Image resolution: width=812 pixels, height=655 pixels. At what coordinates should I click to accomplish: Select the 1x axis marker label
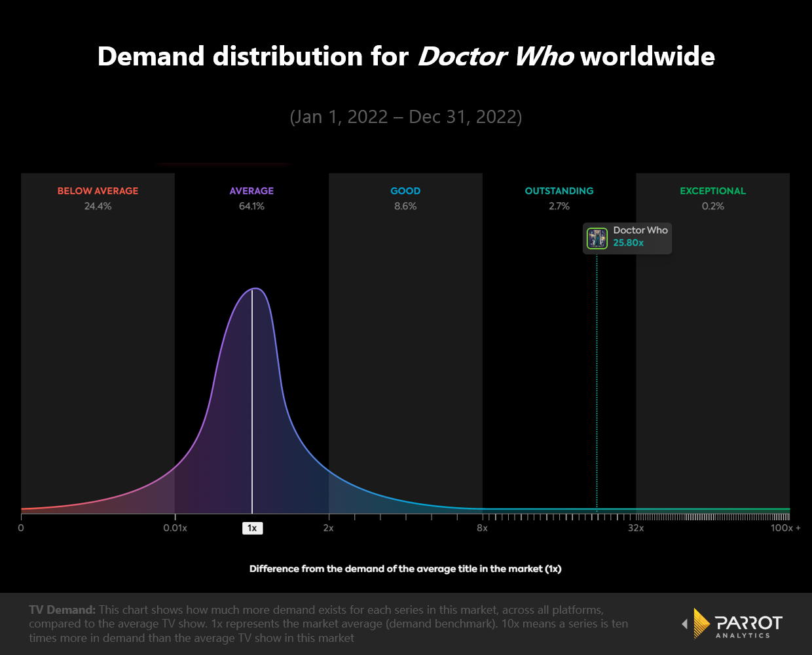252,528
